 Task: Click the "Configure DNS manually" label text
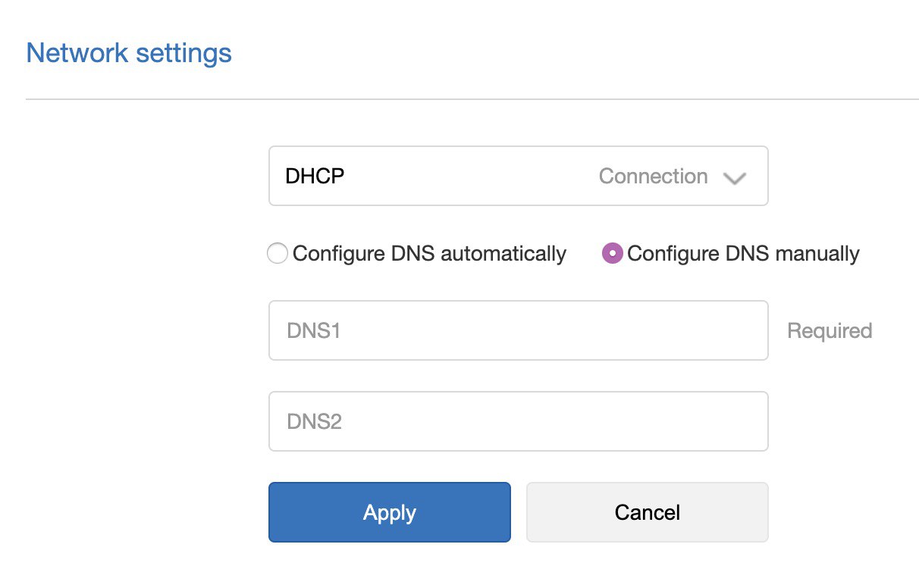click(743, 253)
